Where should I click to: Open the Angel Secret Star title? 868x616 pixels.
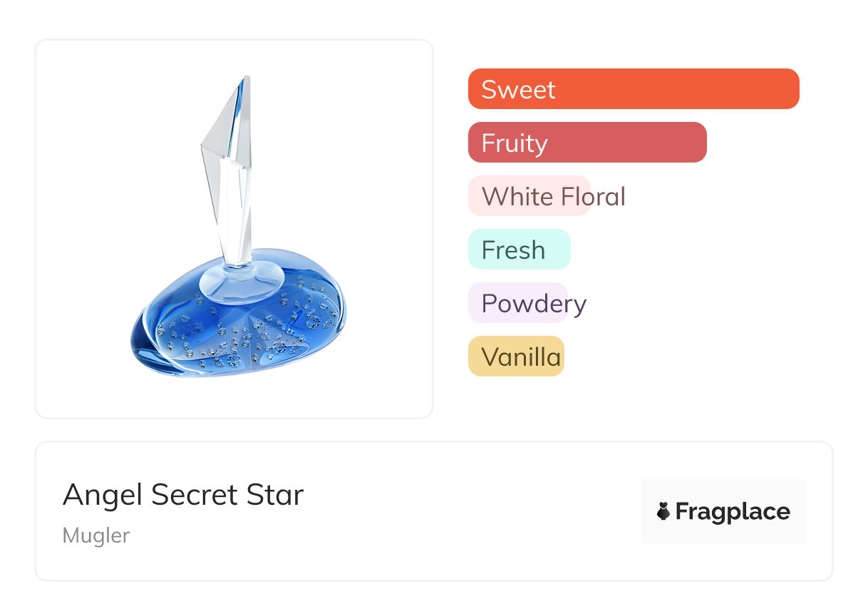(x=183, y=495)
